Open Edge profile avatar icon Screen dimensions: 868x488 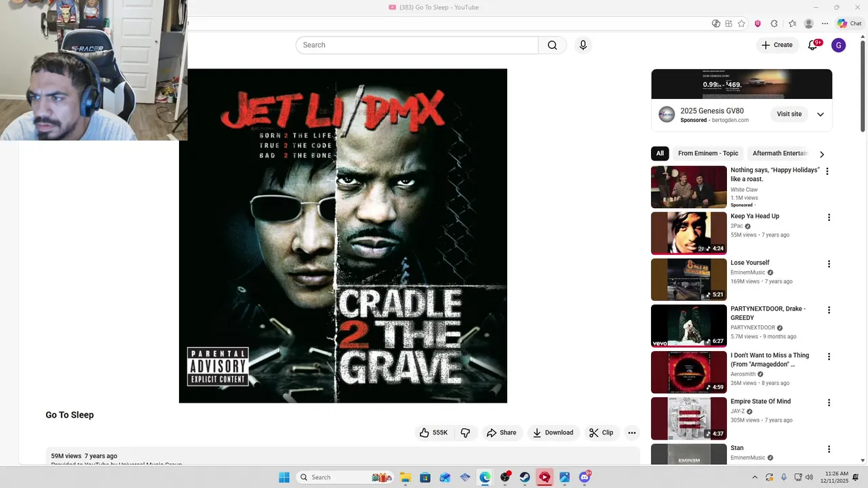tap(808, 24)
